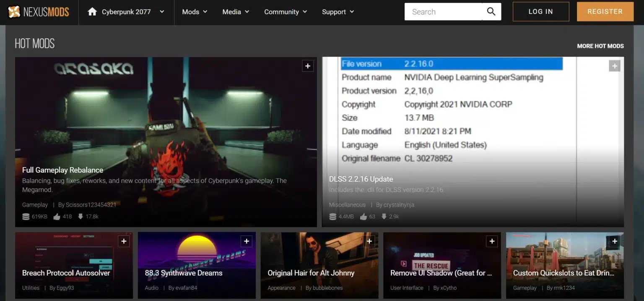Open the Media menu
Image resolution: width=644 pixels, height=301 pixels.
(236, 12)
